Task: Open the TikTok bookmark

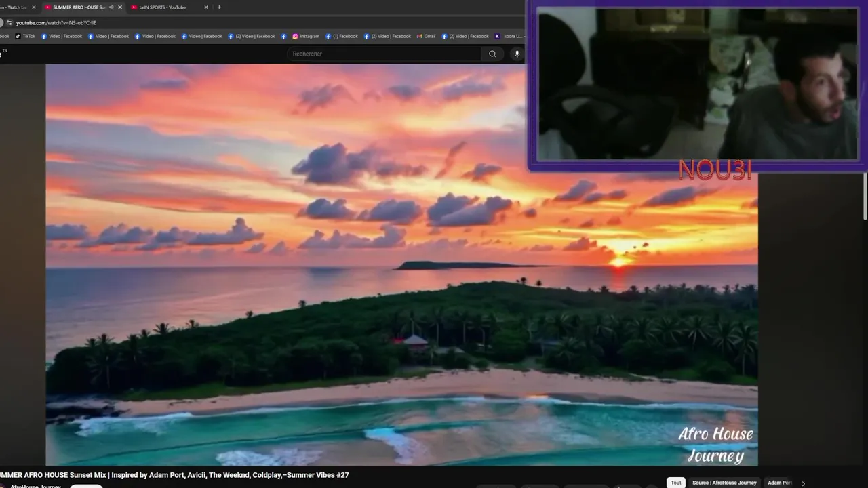Action: coord(25,36)
